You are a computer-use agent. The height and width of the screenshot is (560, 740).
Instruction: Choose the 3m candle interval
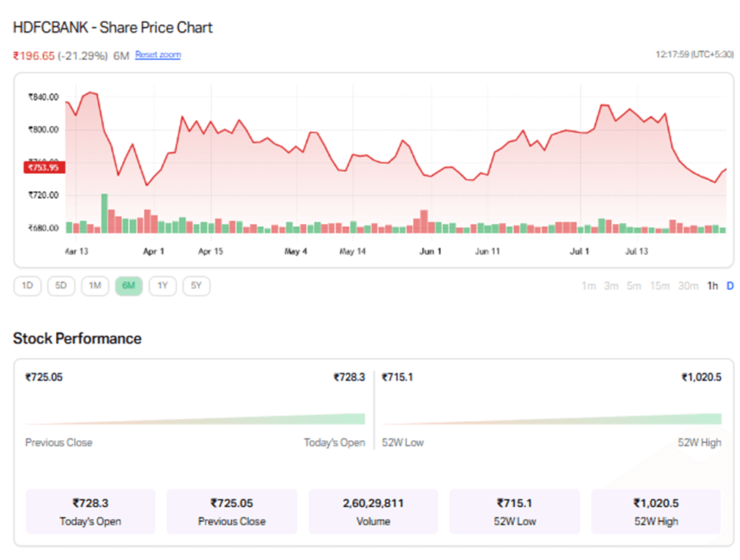(x=611, y=286)
